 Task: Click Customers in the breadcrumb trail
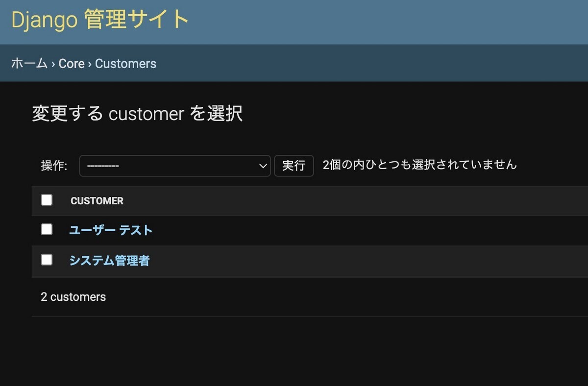(125, 63)
